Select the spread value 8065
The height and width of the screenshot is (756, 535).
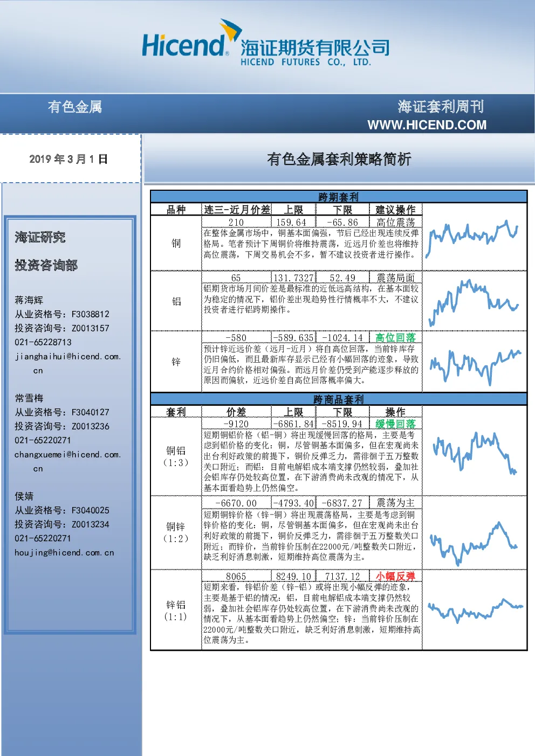[x=236, y=576]
